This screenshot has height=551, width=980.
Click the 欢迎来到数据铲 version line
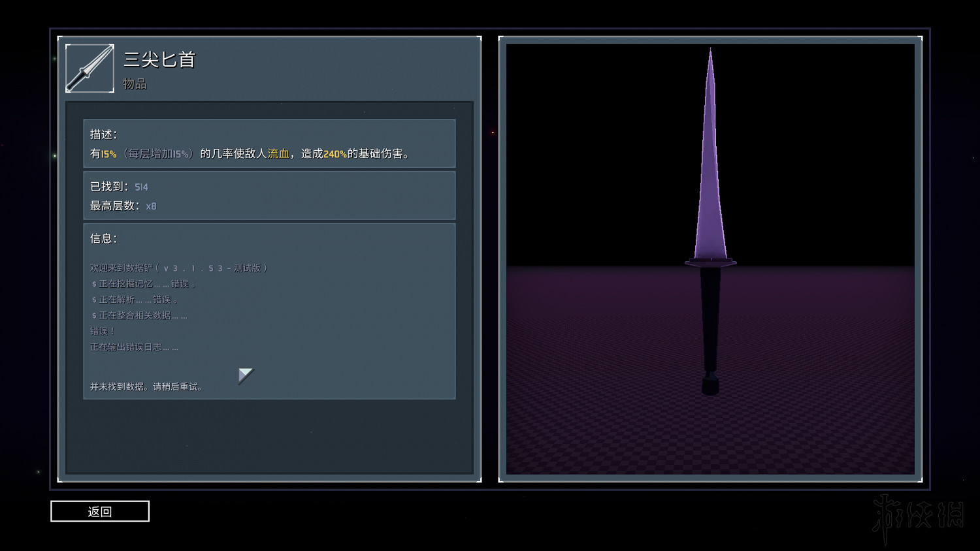[178, 268]
